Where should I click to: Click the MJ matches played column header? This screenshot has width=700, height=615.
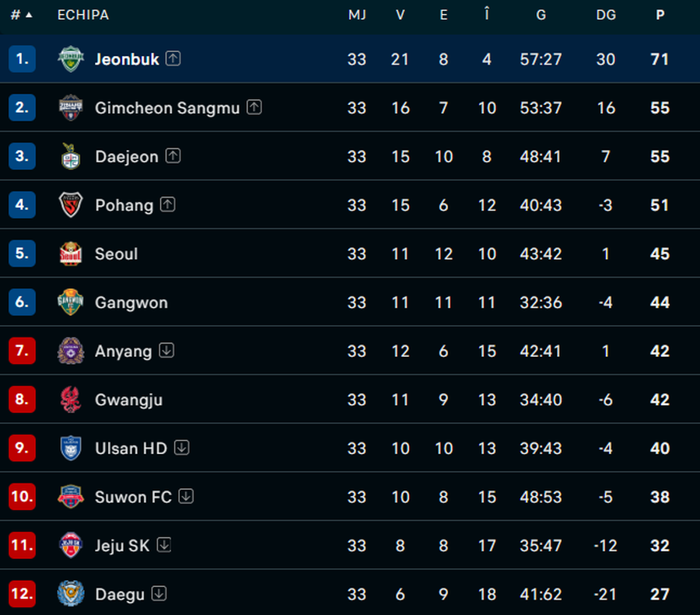point(357,15)
